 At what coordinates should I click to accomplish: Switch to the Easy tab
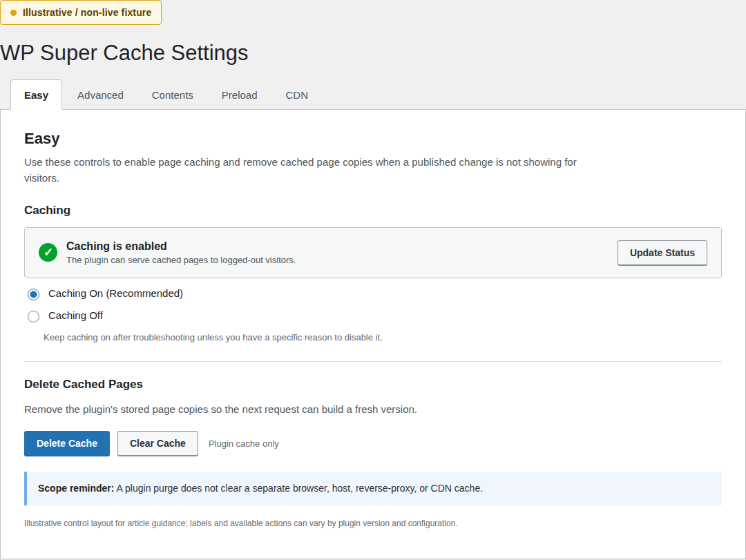point(36,95)
